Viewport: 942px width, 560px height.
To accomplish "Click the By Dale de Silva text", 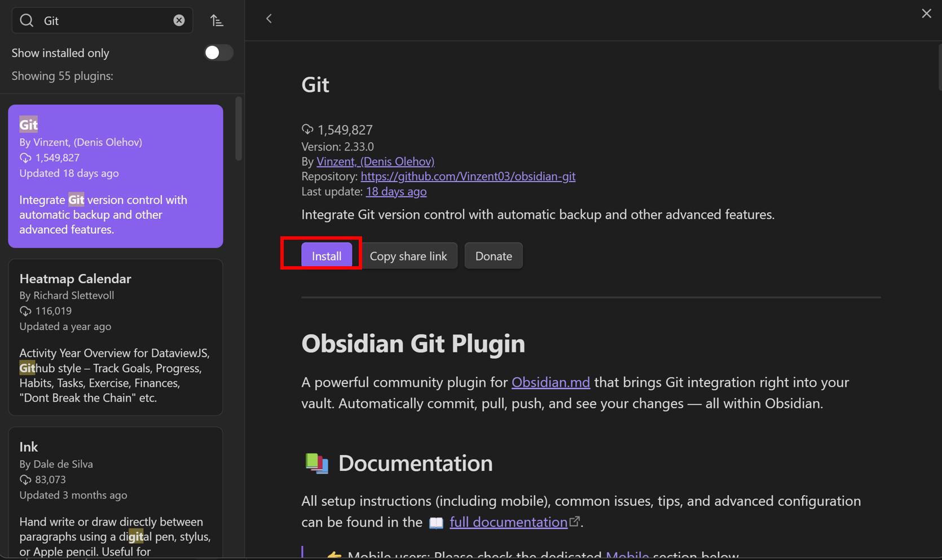I will 56,464.
